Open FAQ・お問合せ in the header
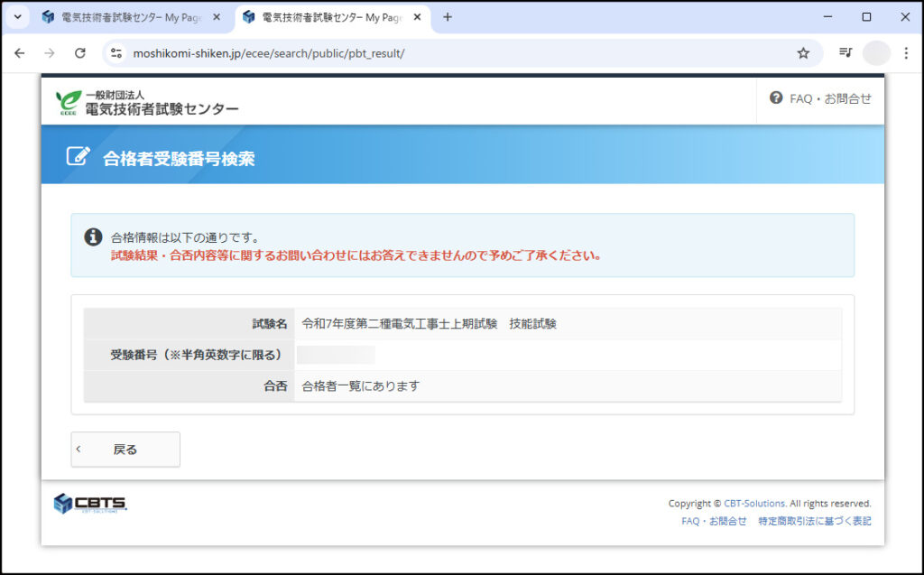The image size is (924, 575). pyautogui.click(x=820, y=98)
